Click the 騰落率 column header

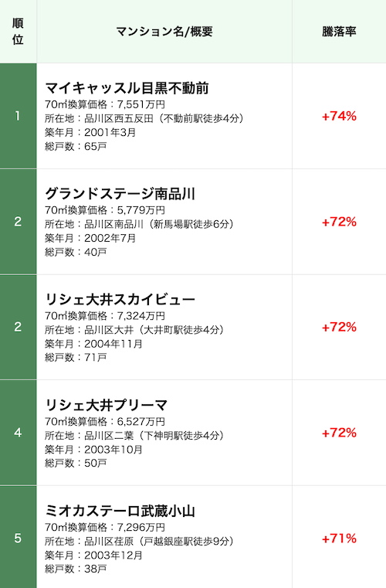339,32
